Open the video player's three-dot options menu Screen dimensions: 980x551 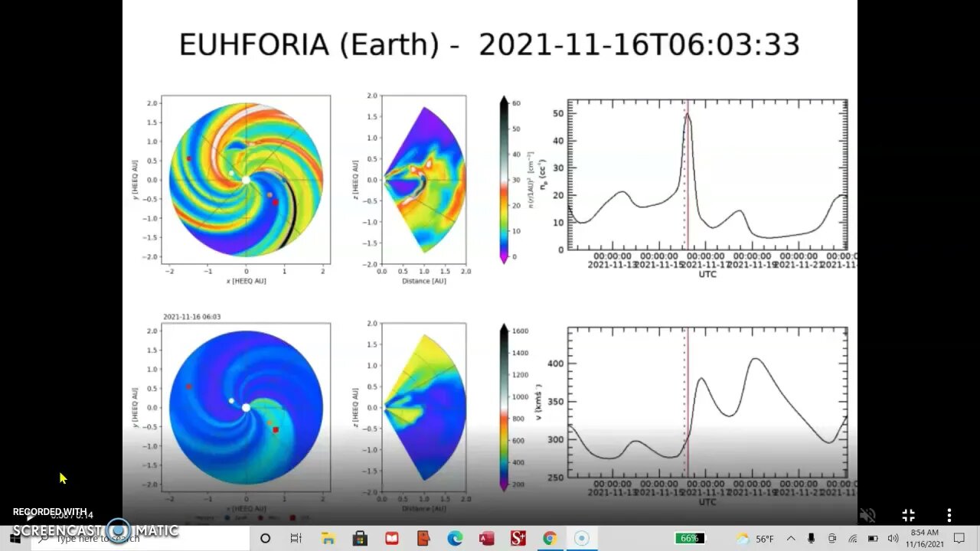[949, 516]
